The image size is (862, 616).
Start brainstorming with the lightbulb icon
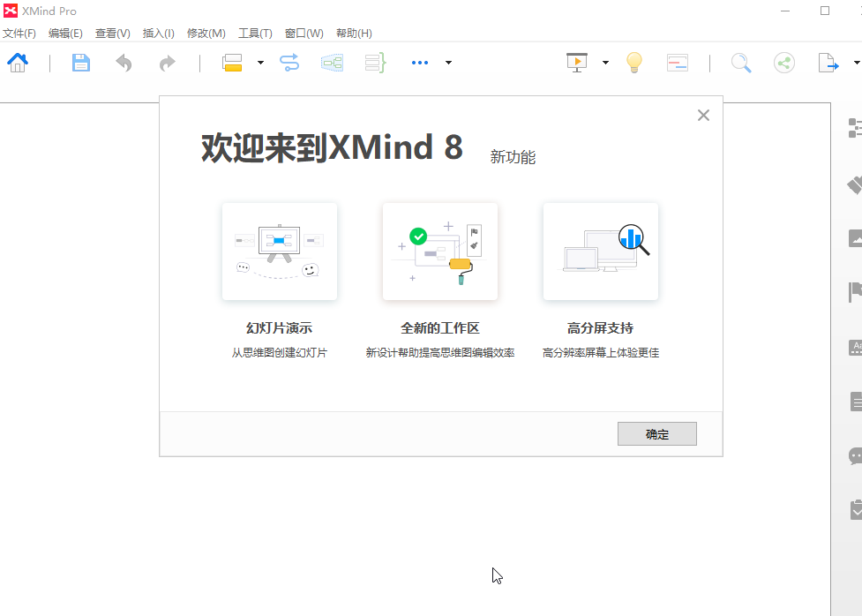tap(633, 63)
